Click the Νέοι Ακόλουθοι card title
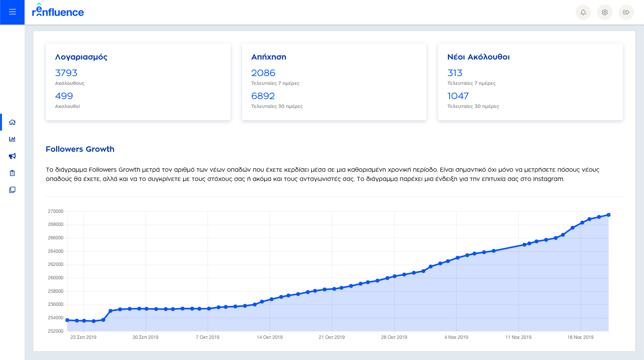644x360 pixels. pyautogui.click(x=478, y=57)
